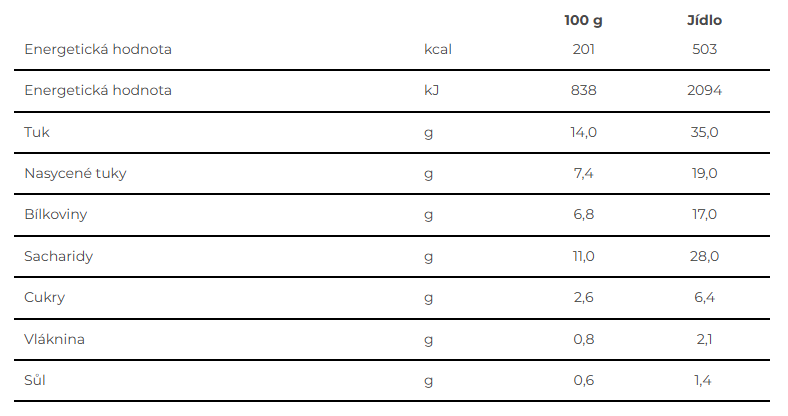Click the "Jídlo" column header
This screenshot has height=416, width=788.
704,20
